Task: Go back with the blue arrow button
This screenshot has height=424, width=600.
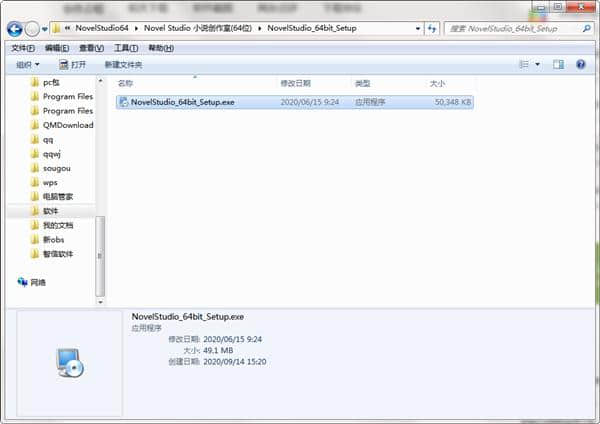Action: 15,29
